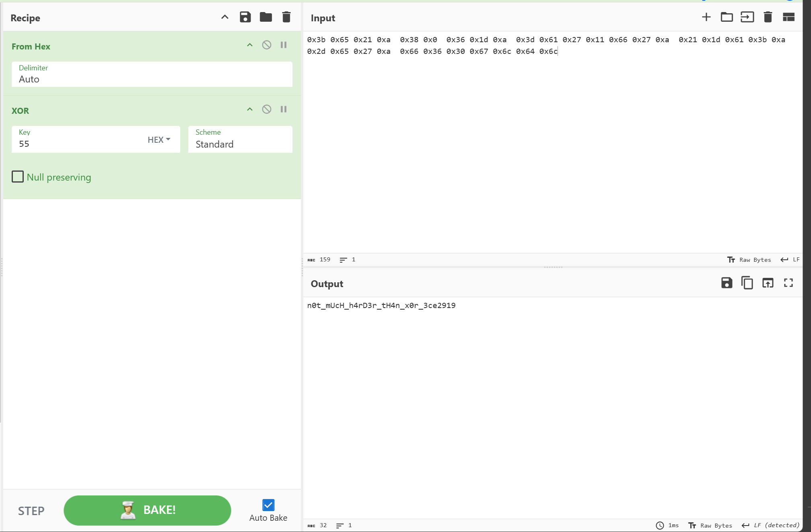Click the STEP button
The image size is (811, 532).
31,511
